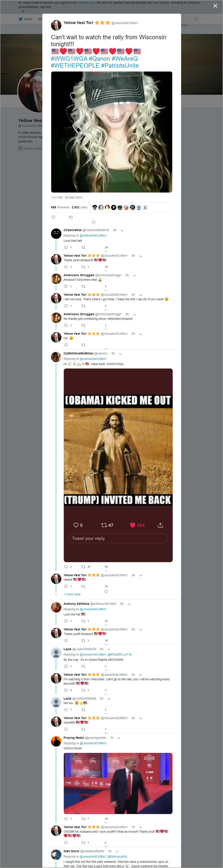Click the search magnifier in the top bar
The height and width of the screenshot is (868, 223).
[x=196, y=19]
